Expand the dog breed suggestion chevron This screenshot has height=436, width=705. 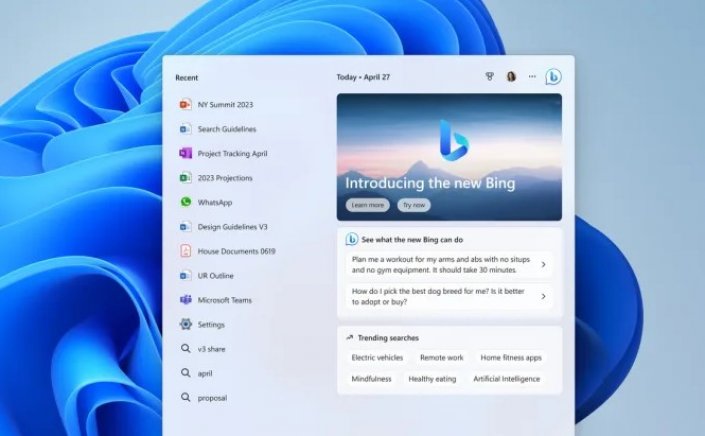click(543, 297)
